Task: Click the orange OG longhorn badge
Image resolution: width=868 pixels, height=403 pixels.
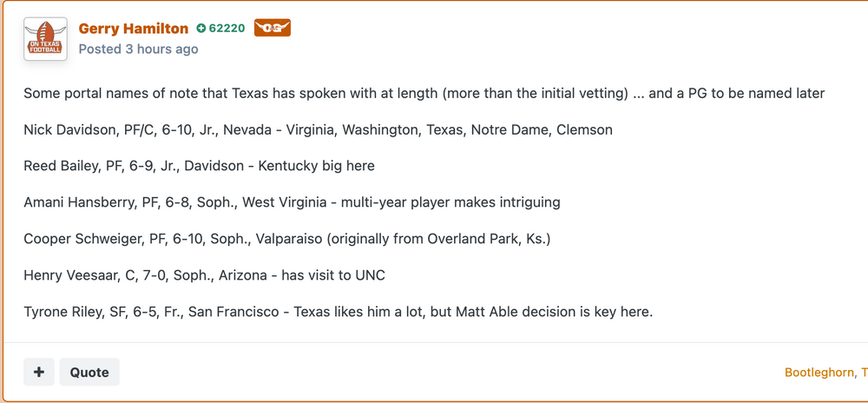Action: (x=272, y=28)
